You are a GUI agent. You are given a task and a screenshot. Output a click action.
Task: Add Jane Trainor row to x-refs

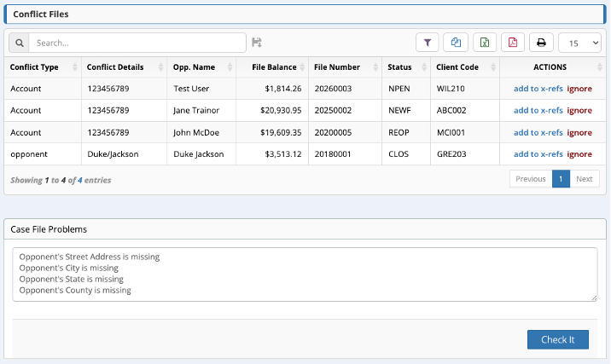tap(538, 111)
